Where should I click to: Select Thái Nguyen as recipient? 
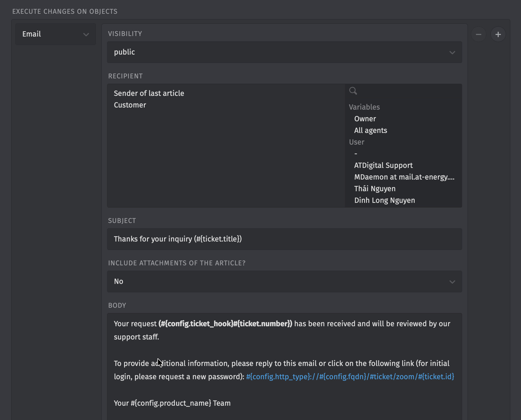[x=375, y=189]
